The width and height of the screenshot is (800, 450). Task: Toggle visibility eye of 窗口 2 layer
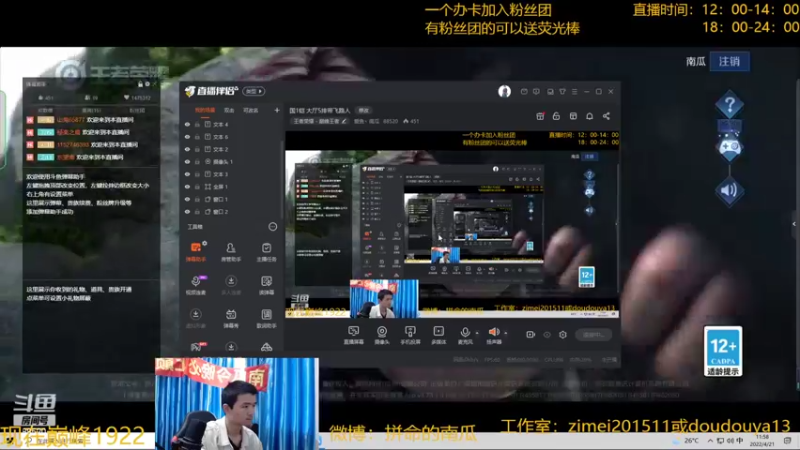[x=187, y=212]
